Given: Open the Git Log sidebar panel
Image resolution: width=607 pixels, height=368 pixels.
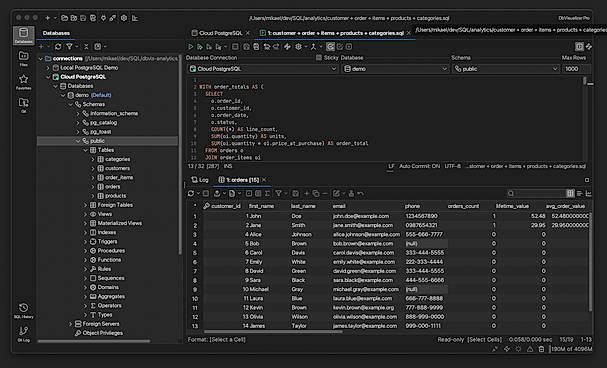Looking at the screenshot, I should [24, 334].
